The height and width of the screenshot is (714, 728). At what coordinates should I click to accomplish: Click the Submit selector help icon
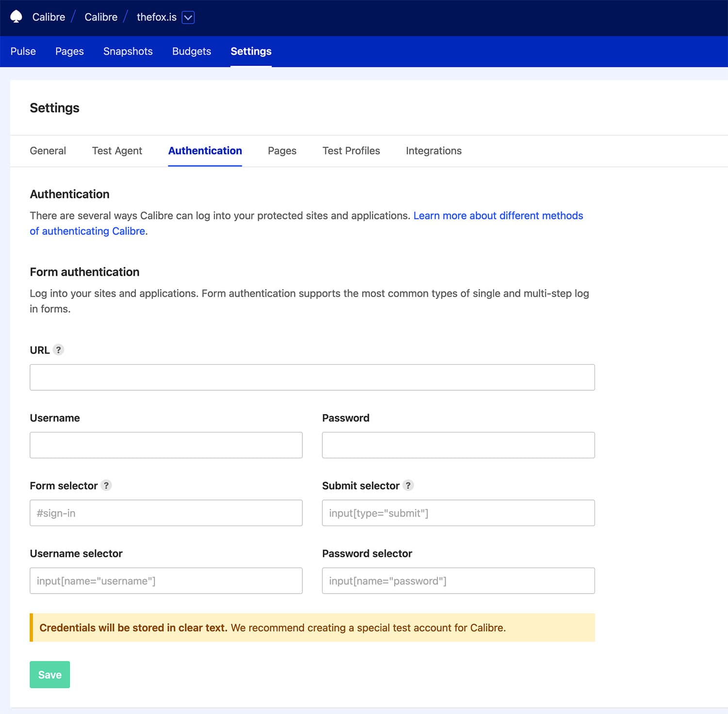tap(408, 485)
